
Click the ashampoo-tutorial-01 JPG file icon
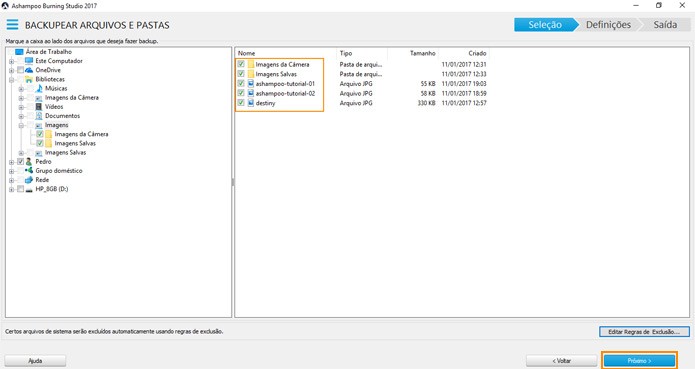pyautogui.click(x=250, y=84)
